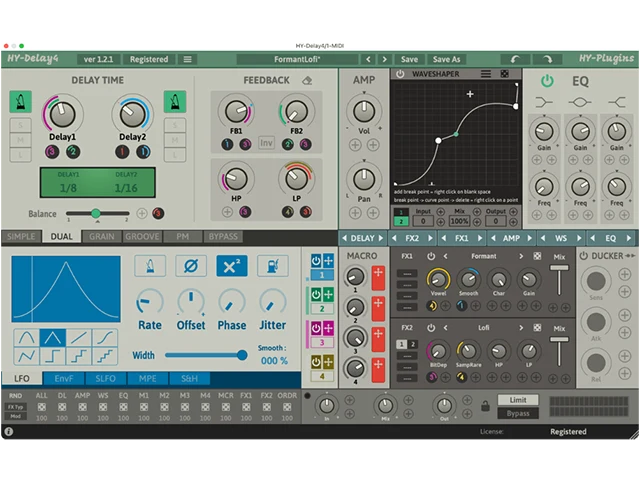Toggle modulator slot 2 power button

coord(316,294)
